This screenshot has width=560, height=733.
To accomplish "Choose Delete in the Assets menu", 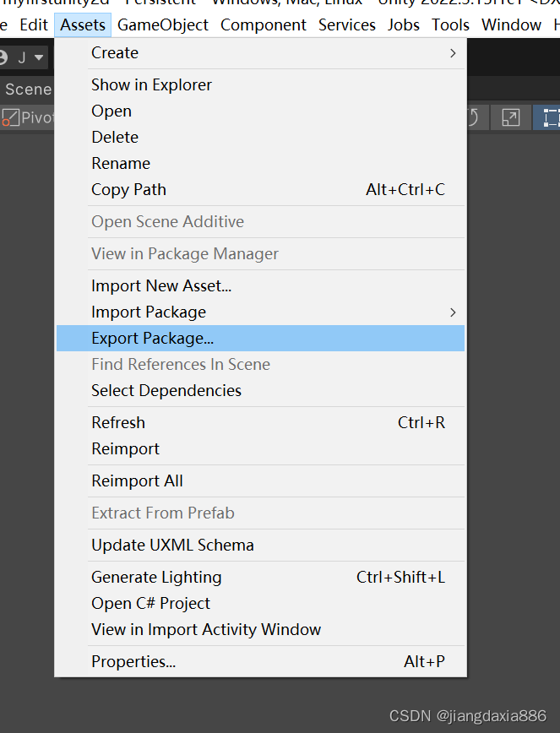I will [260, 138].
